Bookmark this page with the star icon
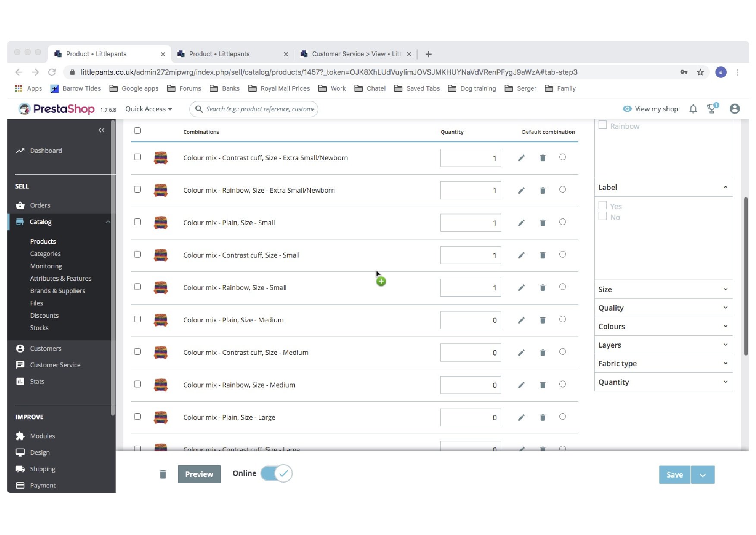This screenshot has height=535, width=756. (700, 72)
